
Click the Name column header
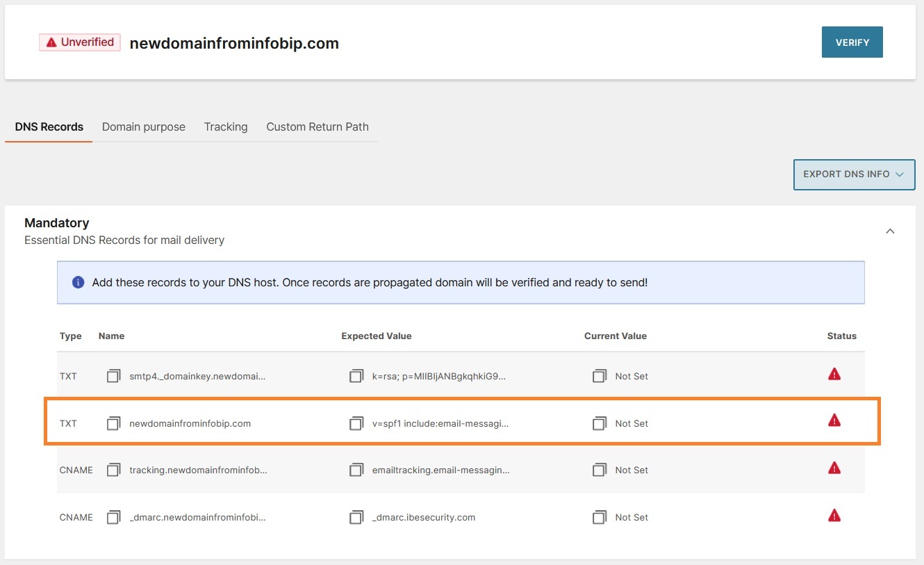(x=111, y=336)
